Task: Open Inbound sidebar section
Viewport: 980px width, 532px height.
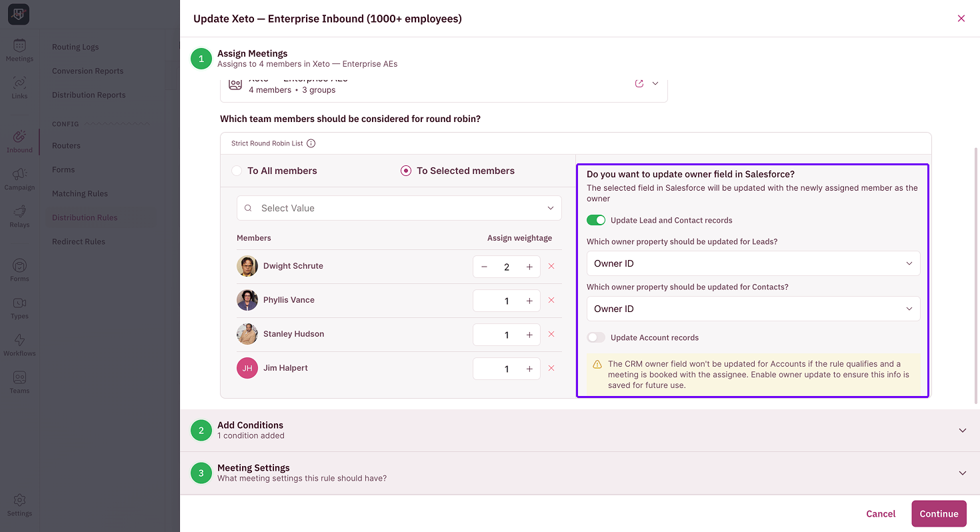Action: click(x=19, y=141)
